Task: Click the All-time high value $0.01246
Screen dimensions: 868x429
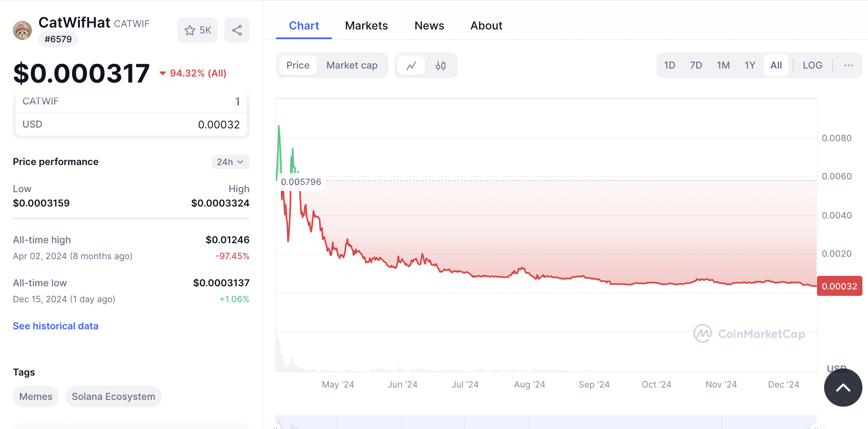Action: pos(227,240)
